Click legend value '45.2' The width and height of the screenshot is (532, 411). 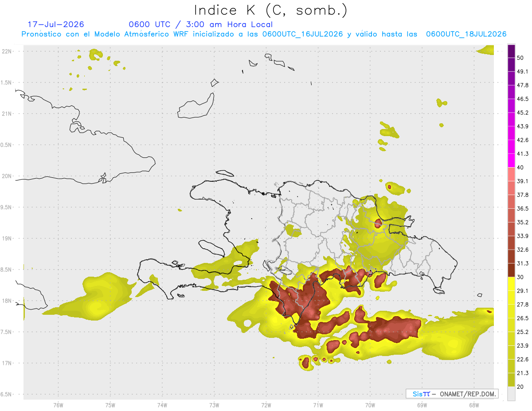tap(523, 113)
